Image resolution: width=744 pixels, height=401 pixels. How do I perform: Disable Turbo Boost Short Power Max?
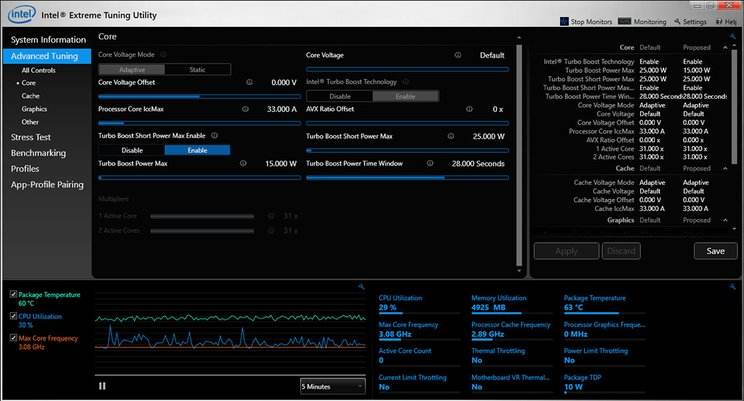click(132, 150)
